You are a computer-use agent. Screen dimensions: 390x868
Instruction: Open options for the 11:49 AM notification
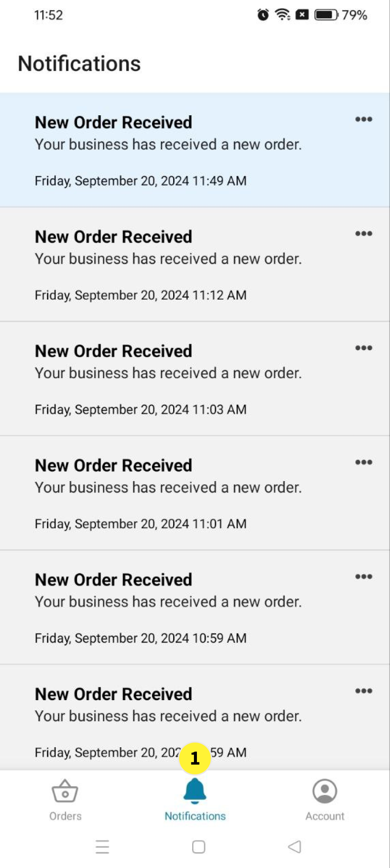363,119
